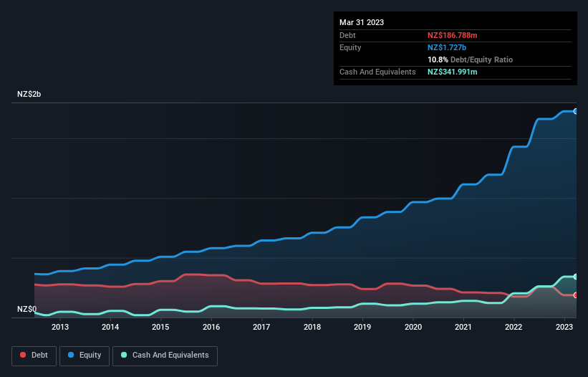Image resolution: width=588 pixels, height=377 pixels.
Task: Click the 2015 x-axis label
Action: click(160, 327)
